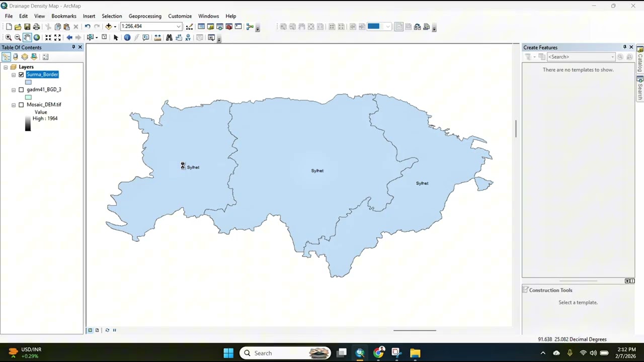Screen dimensions: 644x362
Task: Toggle the Create Features auto-hide pin
Action: click(x=624, y=47)
